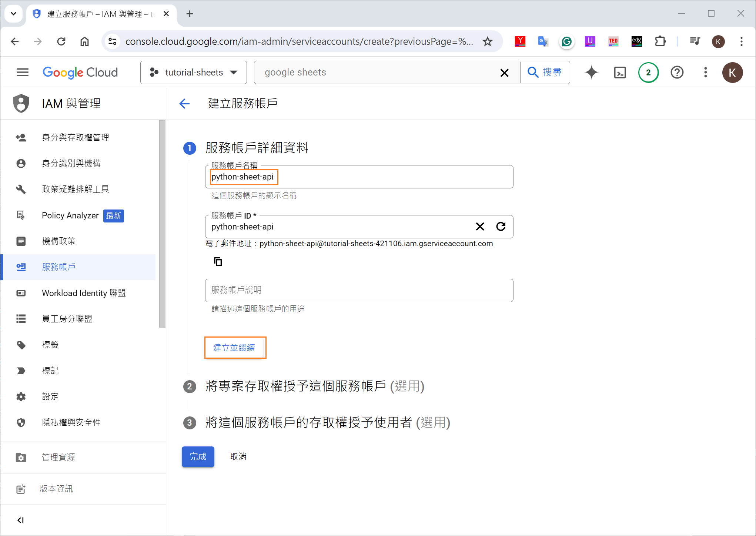This screenshot has height=536, width=756.
Task: Open the Gemini AI sparkle icon
Action: (591, 72)
